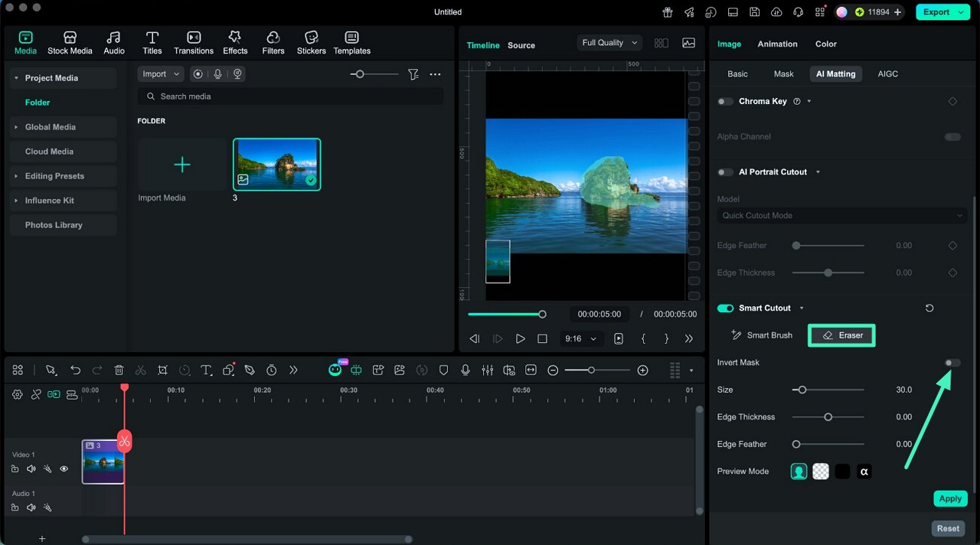
Task: Click the stopwatch duration icon in the timeline toolbar
Action: tap(271, 370)
